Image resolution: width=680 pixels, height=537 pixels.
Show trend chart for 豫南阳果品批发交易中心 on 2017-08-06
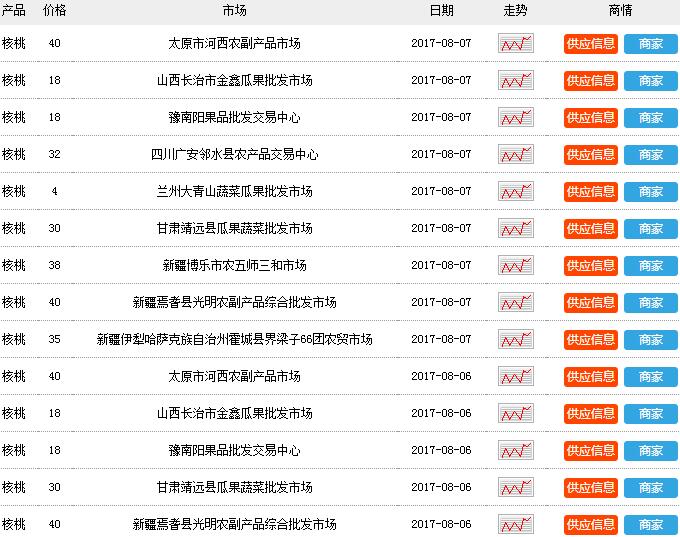click(x=515, y=450)
